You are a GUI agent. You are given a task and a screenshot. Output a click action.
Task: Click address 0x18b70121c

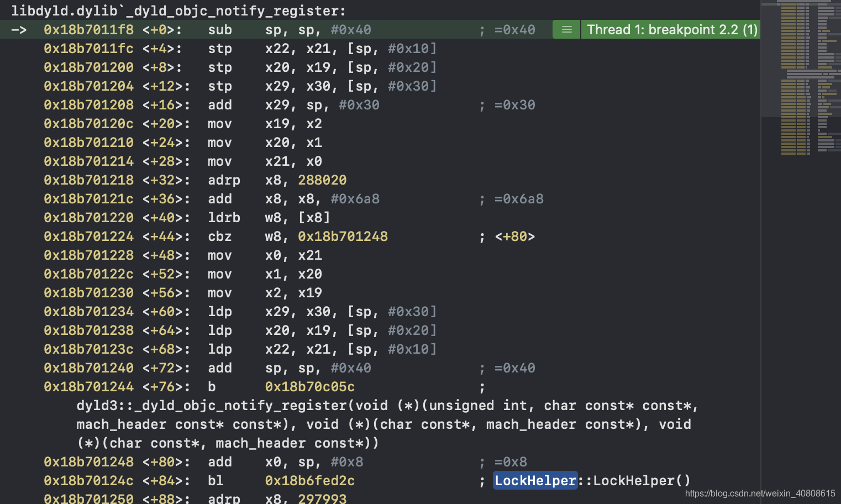(x=88, y=199)
